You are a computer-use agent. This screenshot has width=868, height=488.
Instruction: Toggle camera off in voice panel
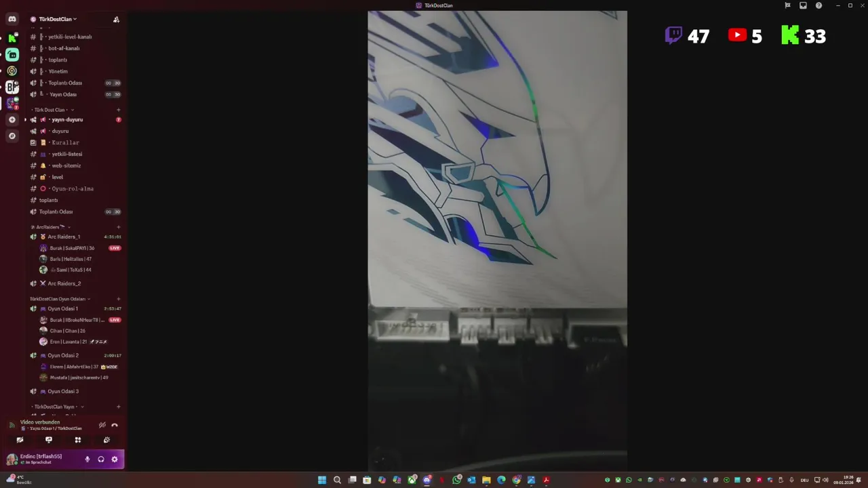coord(20,440)
